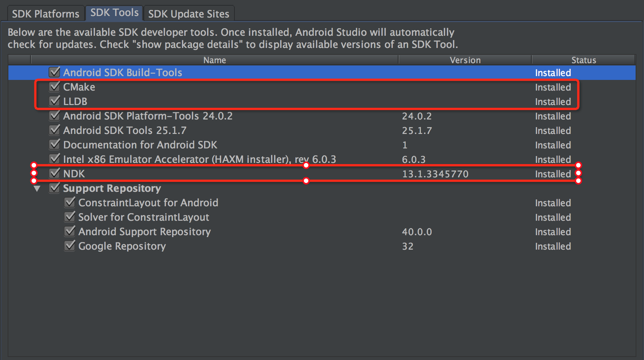644x360 pixels.
Task: Sort the table by Name column header
Action: tap(214, 60)
